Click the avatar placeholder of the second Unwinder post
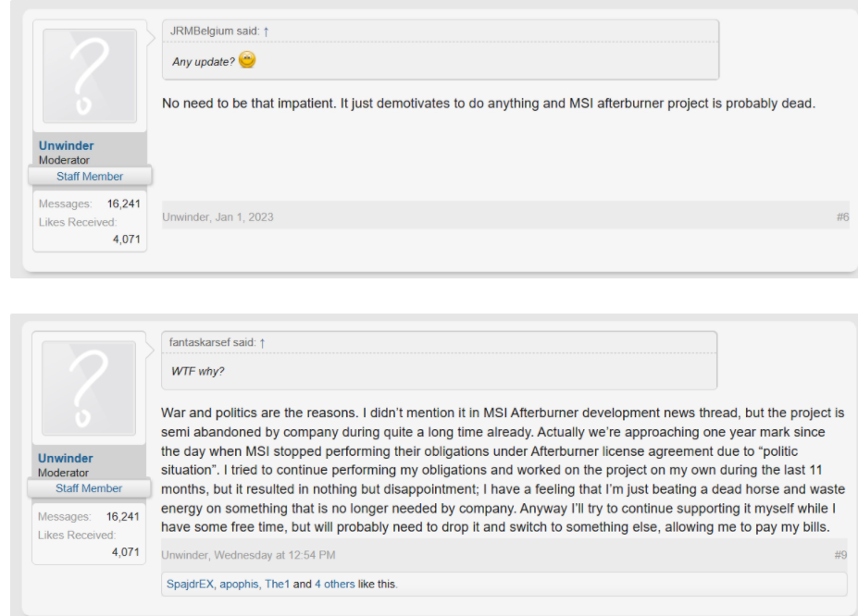 [x=89, y=388]
